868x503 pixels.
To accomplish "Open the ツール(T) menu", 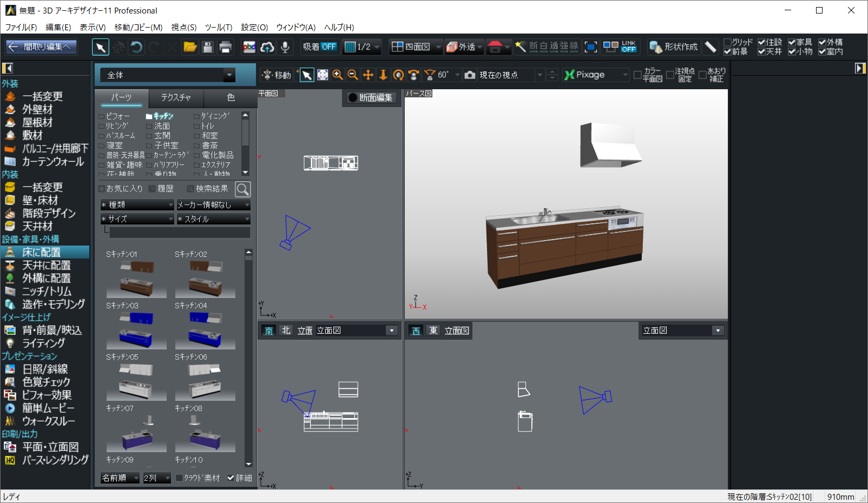I will 218,27.
